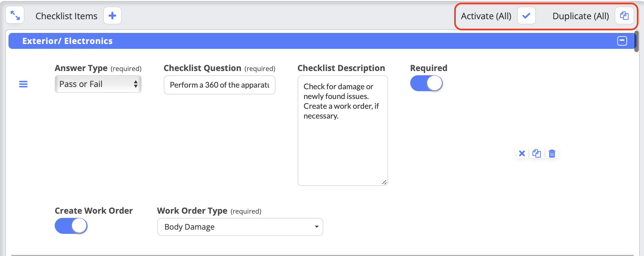Click the description textarea resize handle

click(x=384, y=182)
